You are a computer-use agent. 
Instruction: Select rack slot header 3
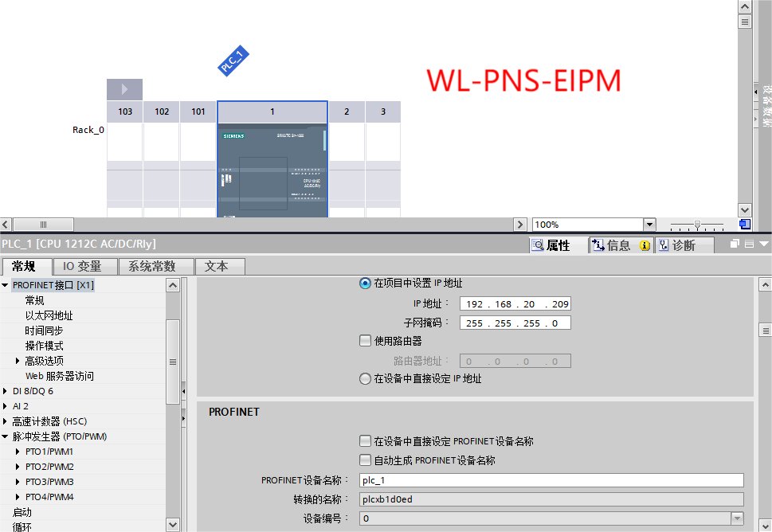[x=383, y=111]
